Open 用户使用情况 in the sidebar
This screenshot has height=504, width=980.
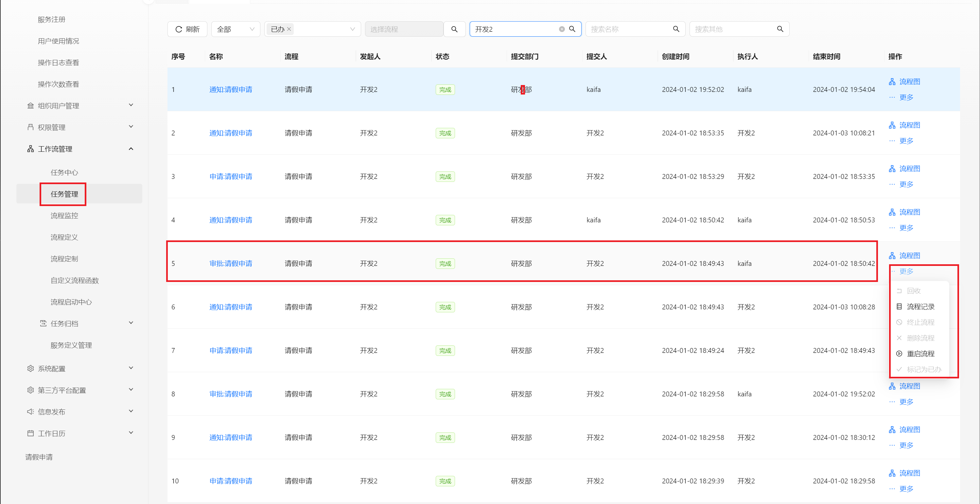point(58,41)
